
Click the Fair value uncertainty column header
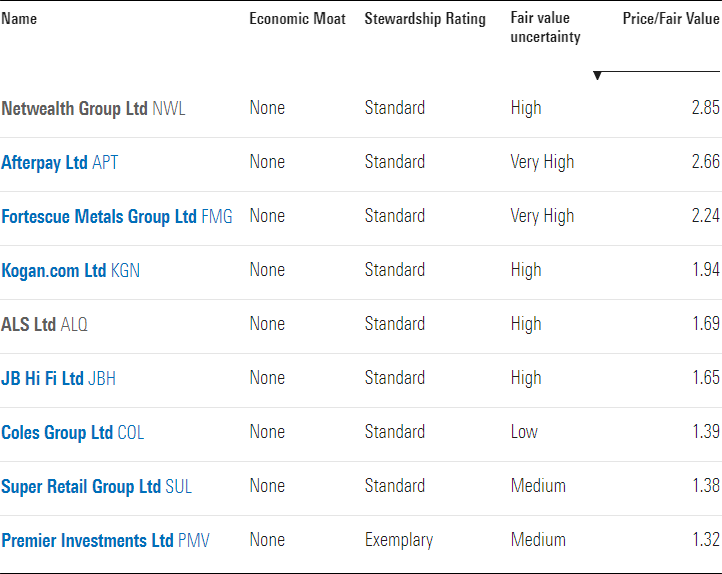pos(545,27)
